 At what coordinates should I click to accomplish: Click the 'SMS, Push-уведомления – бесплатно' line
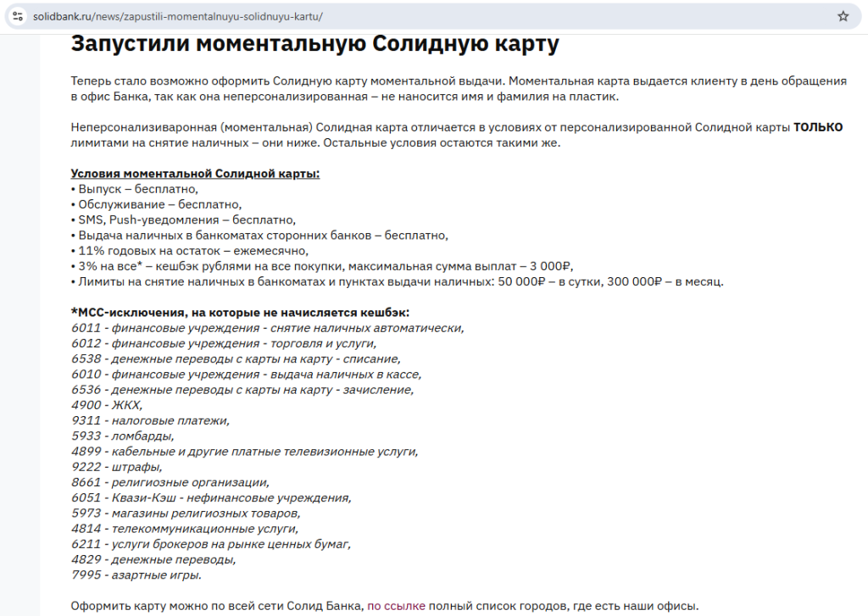[x=183, y=220]
